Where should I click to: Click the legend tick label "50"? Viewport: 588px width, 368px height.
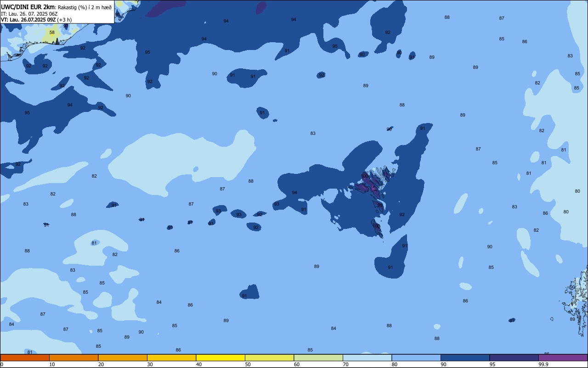[x=248, y=364]
